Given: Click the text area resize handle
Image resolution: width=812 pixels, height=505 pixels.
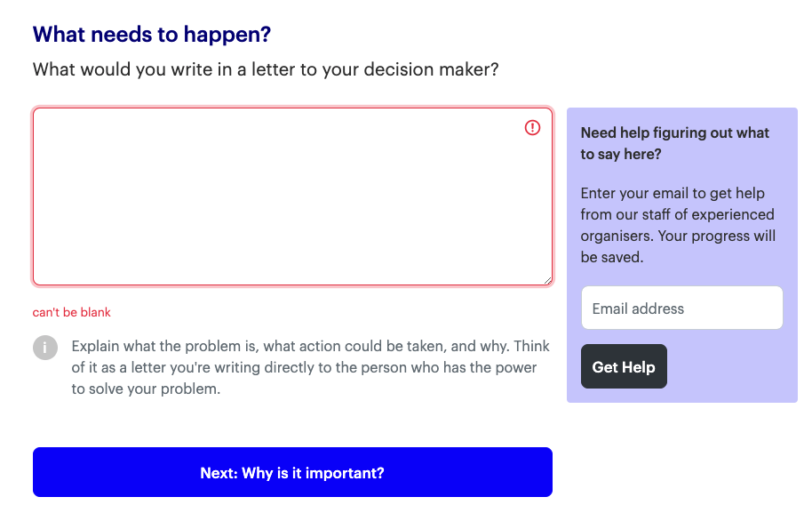Looking at the screenshot, I should click(x=547, y=280).
